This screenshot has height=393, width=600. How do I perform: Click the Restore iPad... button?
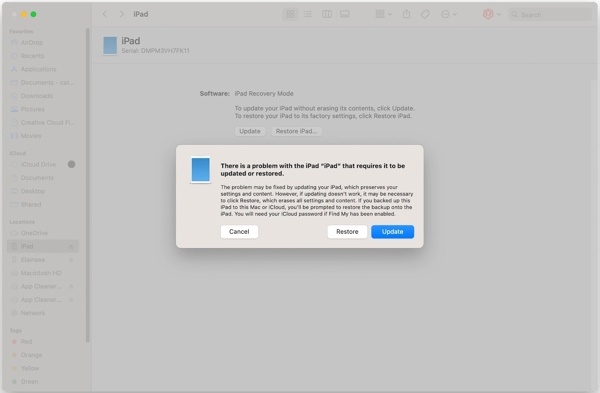click(x=297, y=131)
